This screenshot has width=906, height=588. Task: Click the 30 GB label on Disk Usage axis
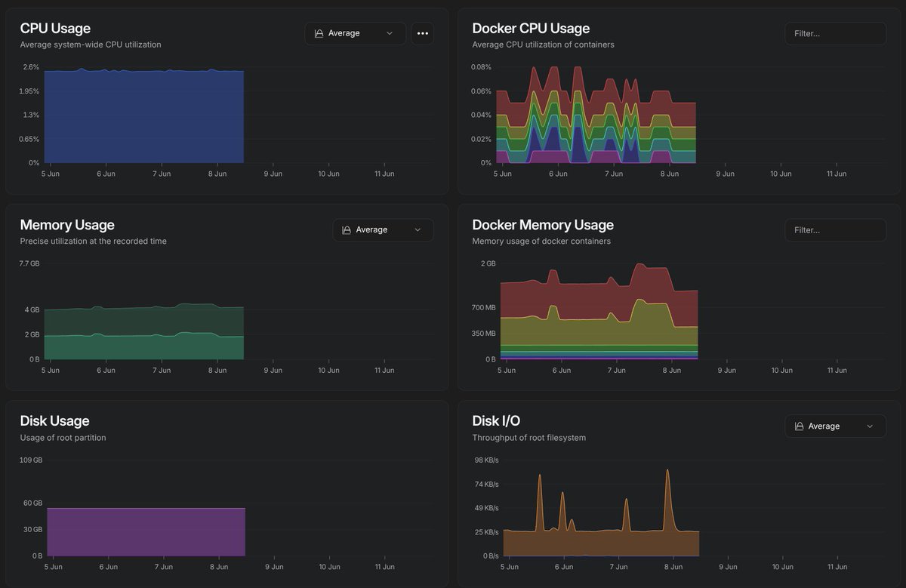[32, 530]
